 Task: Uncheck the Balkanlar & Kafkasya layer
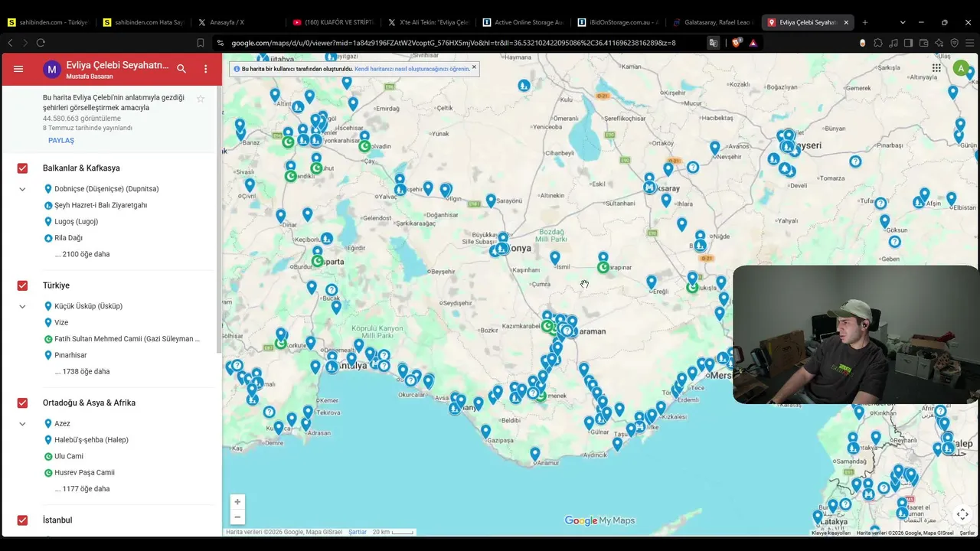(x=22, y=168)
